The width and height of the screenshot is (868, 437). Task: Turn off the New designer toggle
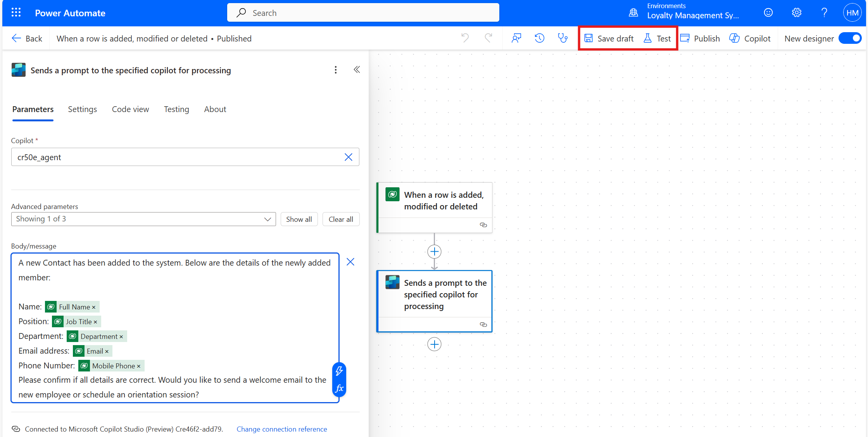(x=849, y=38)
